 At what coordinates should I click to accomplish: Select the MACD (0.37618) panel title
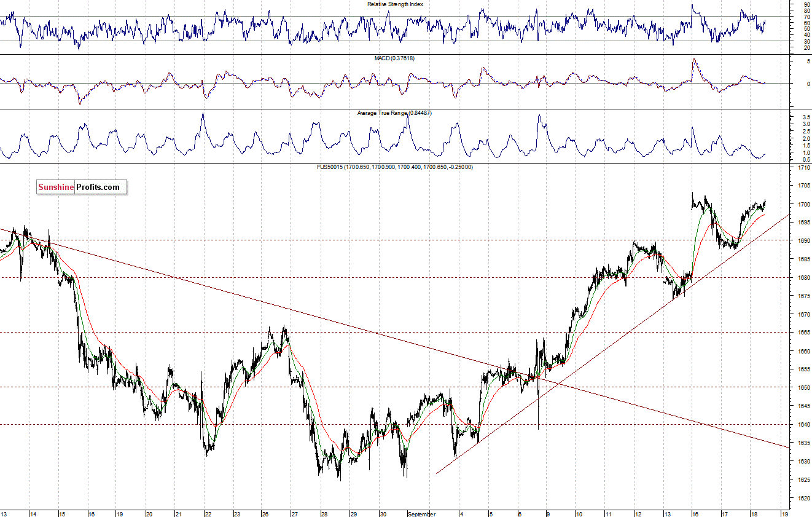pos(395,58)
